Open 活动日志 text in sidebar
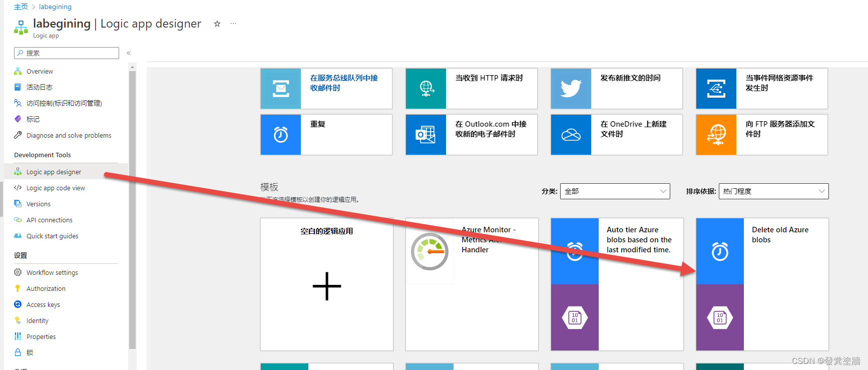Screen dimensions: 868x370 40,87
